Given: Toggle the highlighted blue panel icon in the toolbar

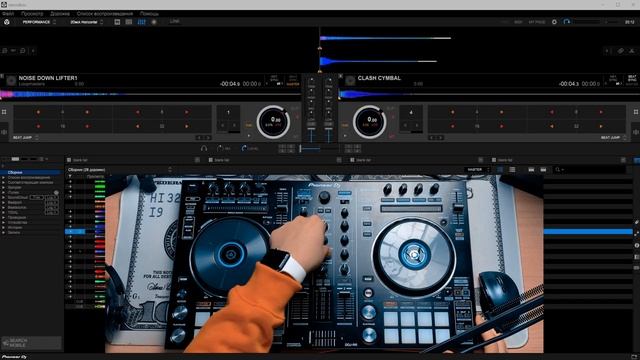Looking at the screenshot, I should [142, 22].
